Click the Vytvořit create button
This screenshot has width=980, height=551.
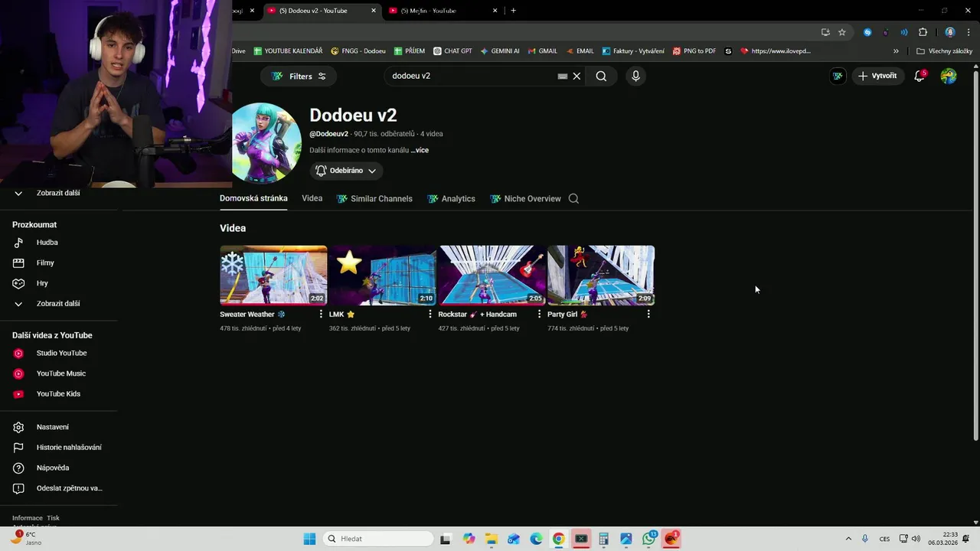(x=877, y=76)
